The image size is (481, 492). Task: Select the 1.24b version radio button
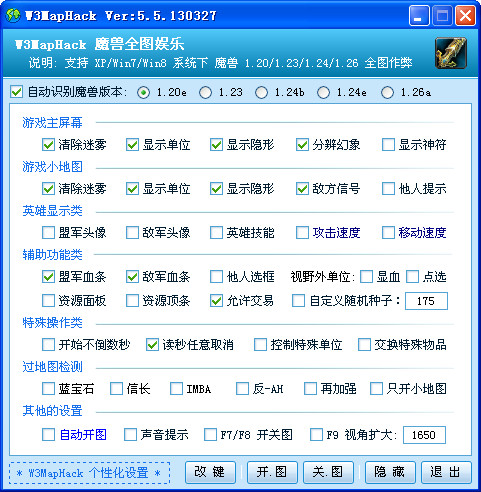click(261, 92)
